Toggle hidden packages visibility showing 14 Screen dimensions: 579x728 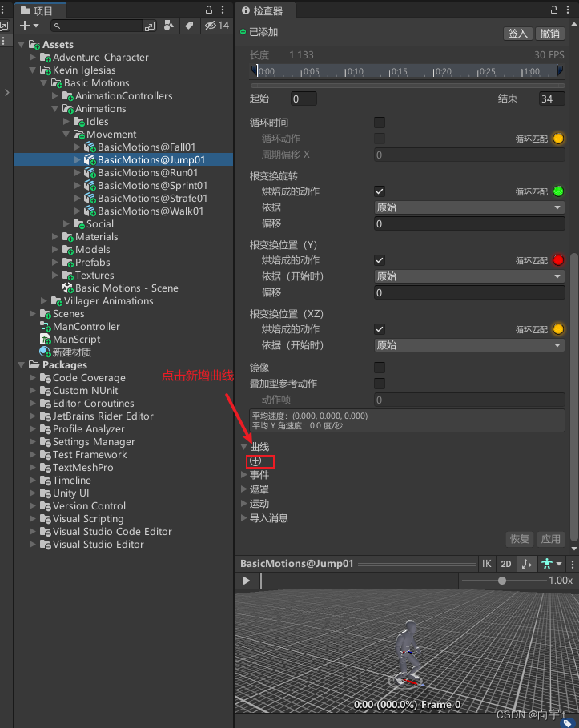217,26
